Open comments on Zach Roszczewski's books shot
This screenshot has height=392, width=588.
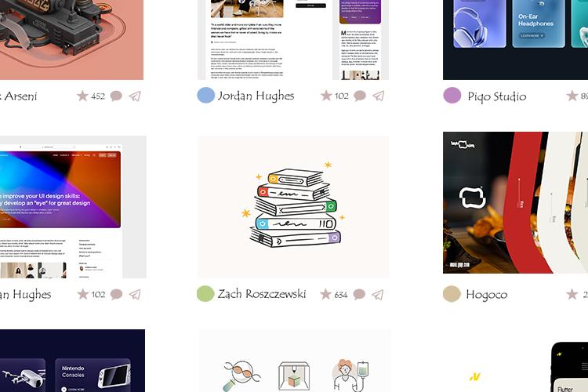359,295
